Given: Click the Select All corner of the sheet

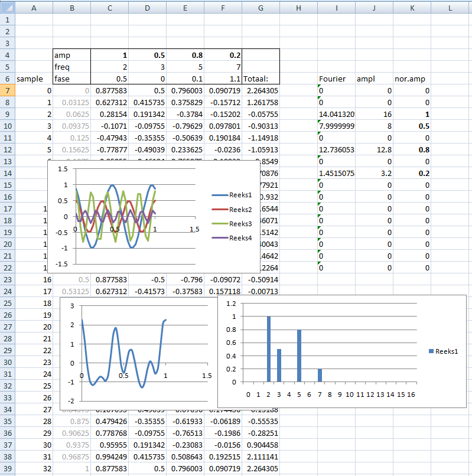Looking at the screenshot, I should (7, 8).
